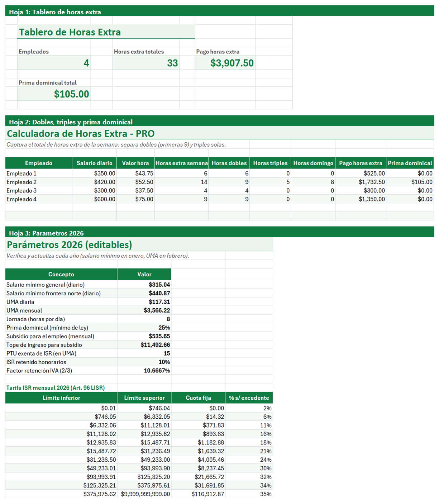The image size is (439, 504).
Task: Click the 'Horas triples' column header
Action: [270, 163]
